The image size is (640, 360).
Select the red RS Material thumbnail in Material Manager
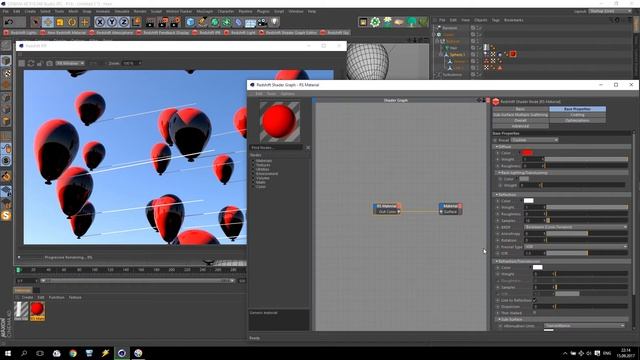pyautogui.click(x=37, y=310)
